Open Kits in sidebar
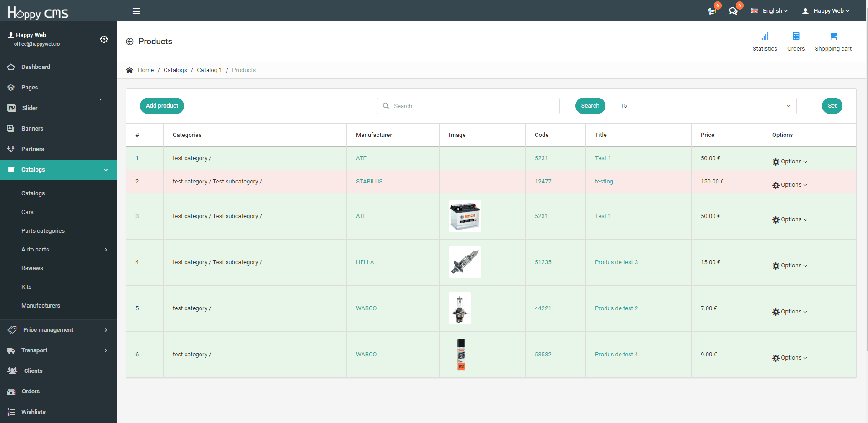Viewport: 868px width, 423px height. (26, 287)
